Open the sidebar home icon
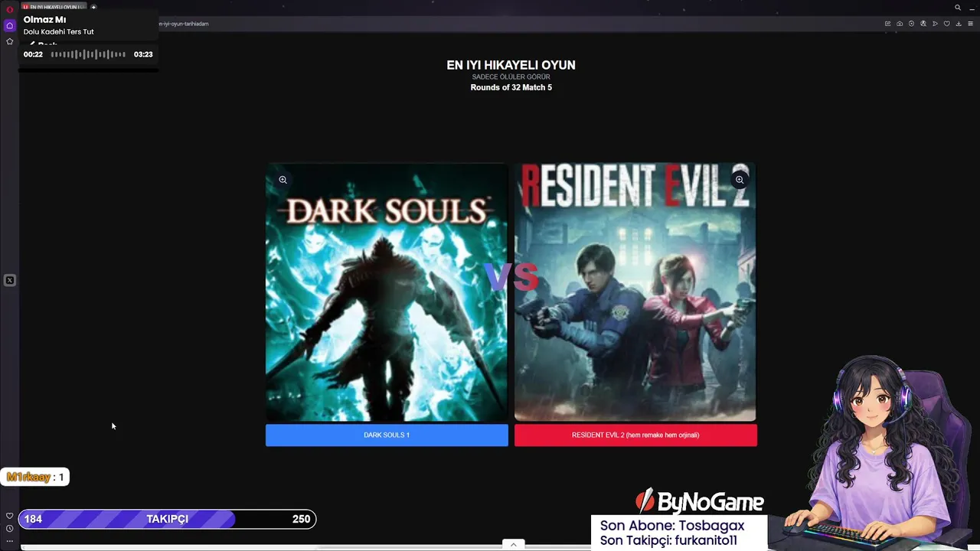Screen dimensions: 980x551 (x=9, y=25)
